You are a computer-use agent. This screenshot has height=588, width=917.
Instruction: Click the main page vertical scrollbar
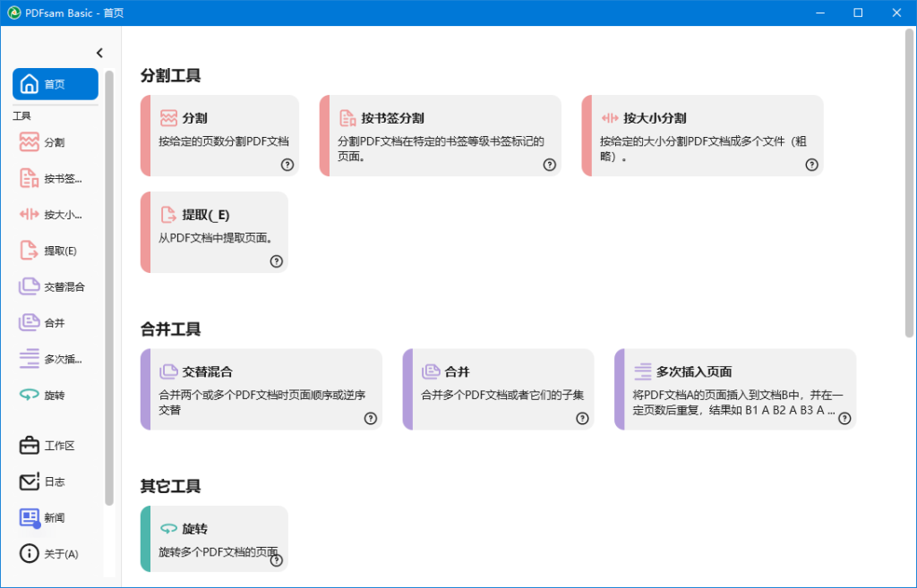coord(910,183)
